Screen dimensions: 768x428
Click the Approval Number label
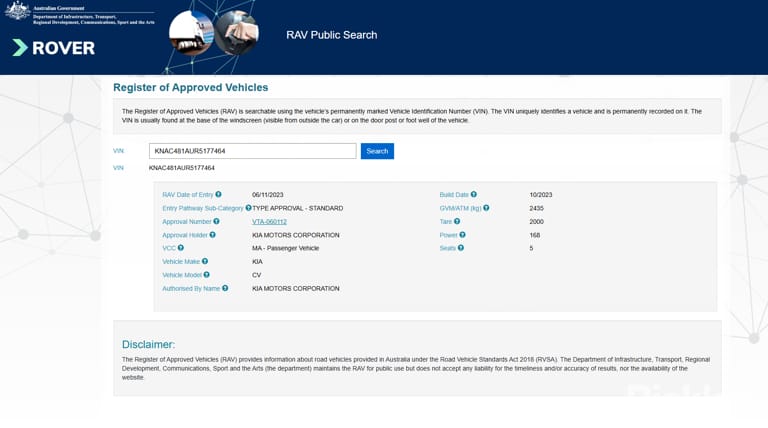187,222
